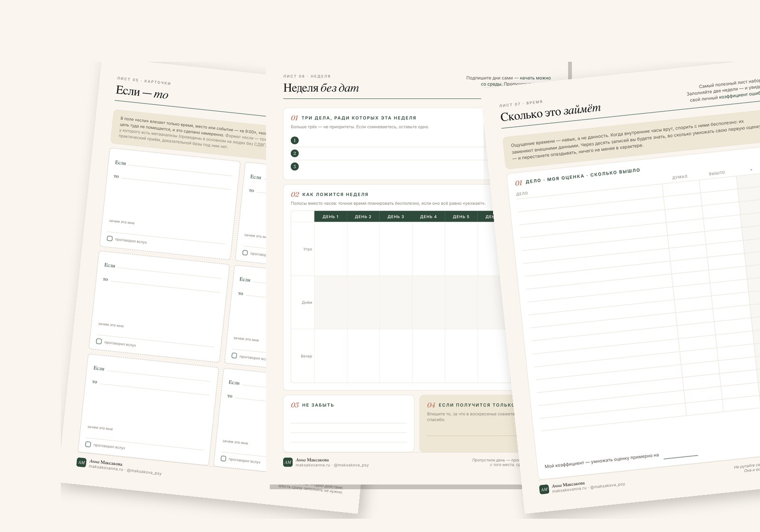Select the ДЕНЬ 5 column header
This screenshot has height=532, width=760.
461,217
